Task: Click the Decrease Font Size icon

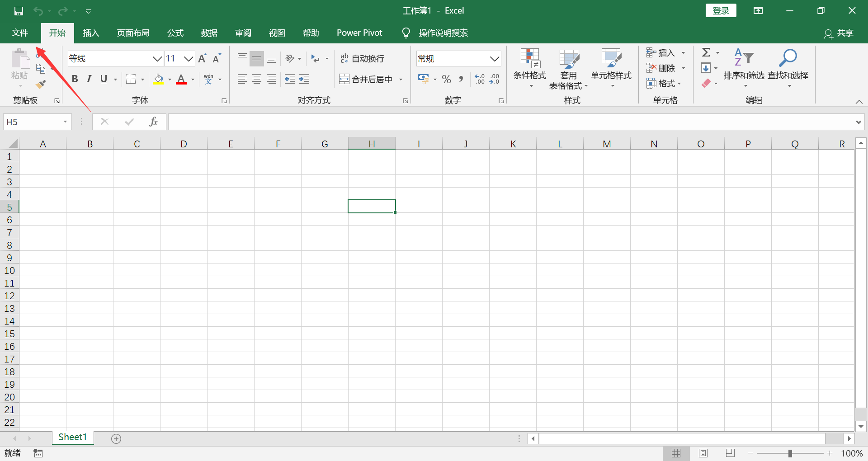Action: pos(217,58)
